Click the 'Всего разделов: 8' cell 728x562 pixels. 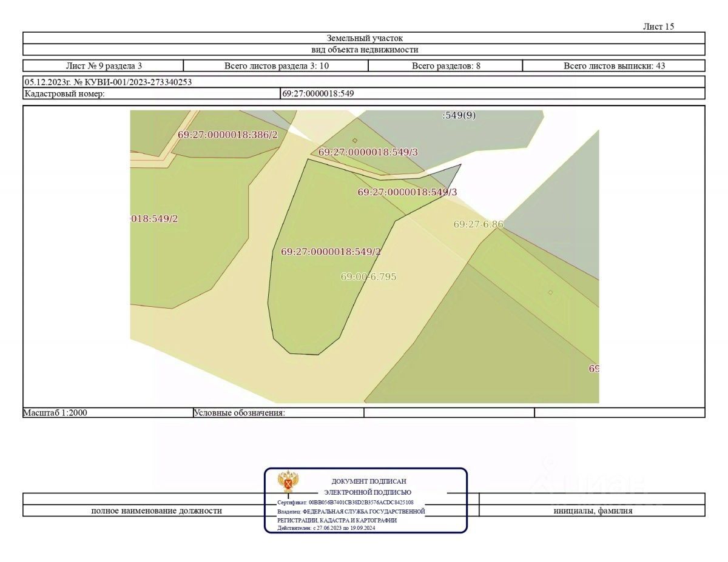point(446,66)
